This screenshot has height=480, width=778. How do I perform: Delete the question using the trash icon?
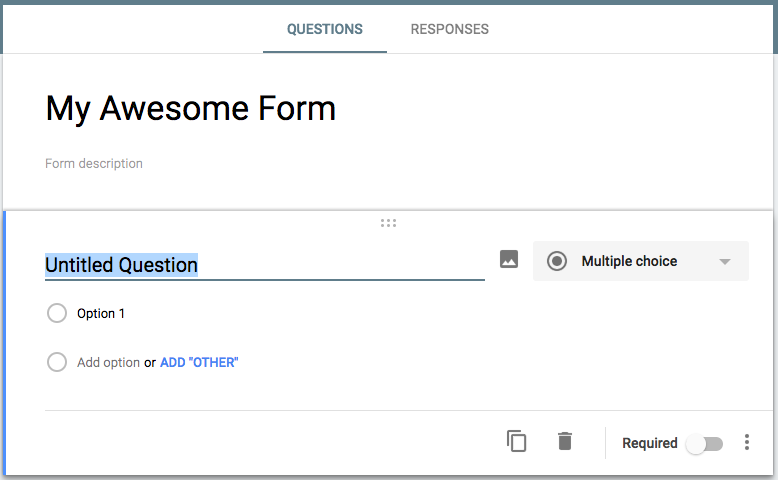pos(565,441)
